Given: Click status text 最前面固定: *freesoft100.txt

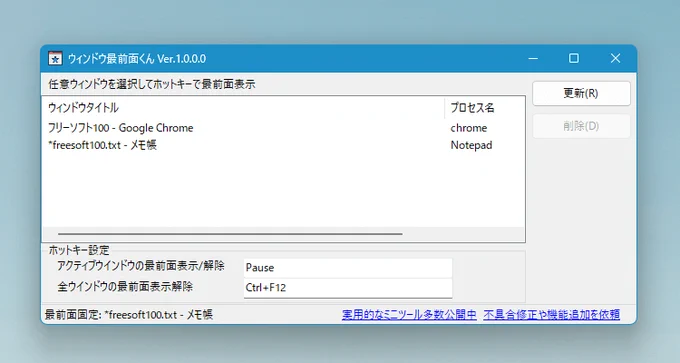Looking at the screenshot, I should [x=129, y=314].
